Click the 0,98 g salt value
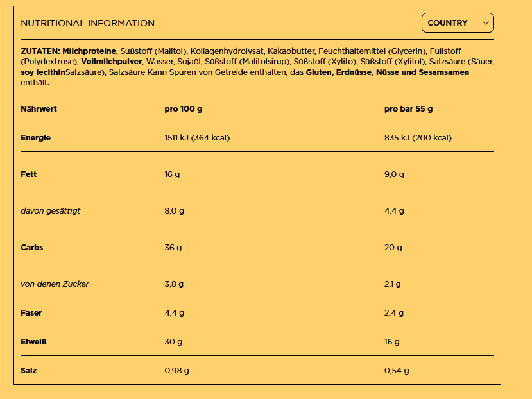This screenshot has height=399, width=532. coord(176,371)
